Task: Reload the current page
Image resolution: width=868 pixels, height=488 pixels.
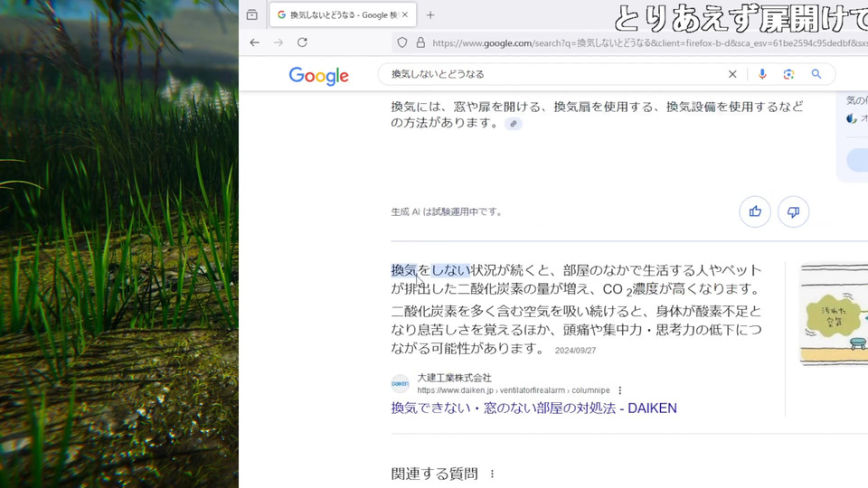Action: 302,42
